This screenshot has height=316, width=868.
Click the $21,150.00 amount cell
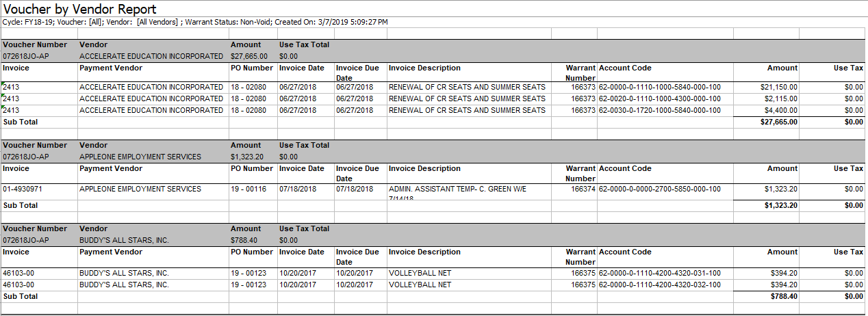point(779,87)
